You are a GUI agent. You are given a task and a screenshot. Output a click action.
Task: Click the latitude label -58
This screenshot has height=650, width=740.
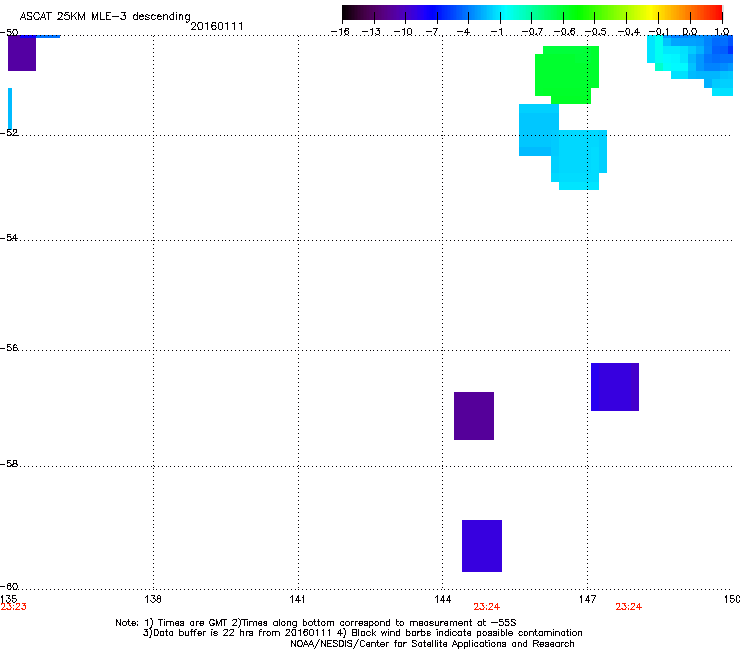pyautogui.click(x=9, y=464)
